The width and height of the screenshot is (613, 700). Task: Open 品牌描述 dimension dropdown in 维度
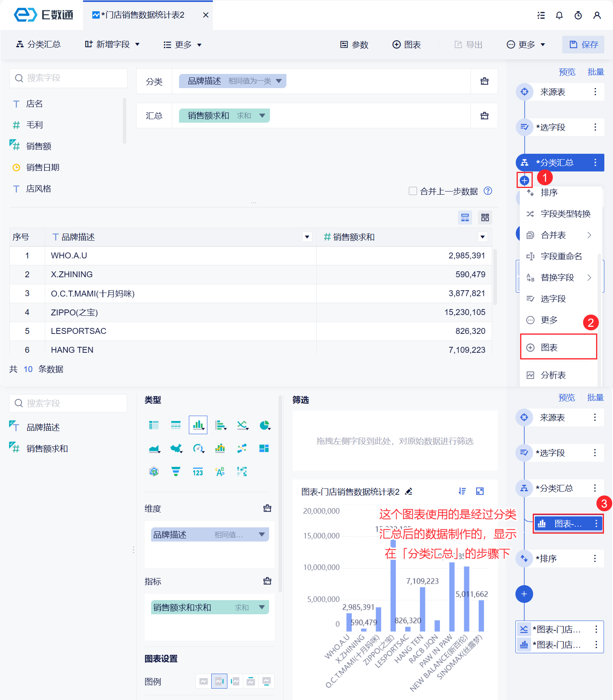pos(262,534)
